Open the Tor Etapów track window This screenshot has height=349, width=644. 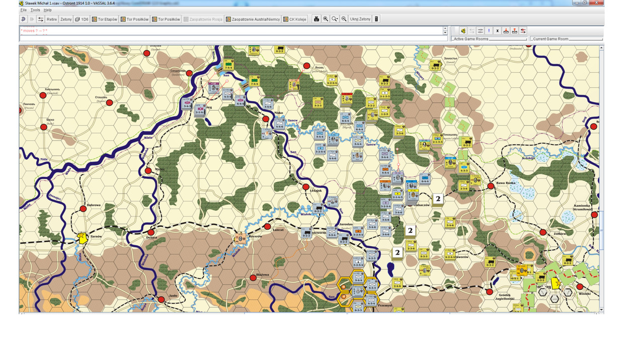click(x=105, y=19)
